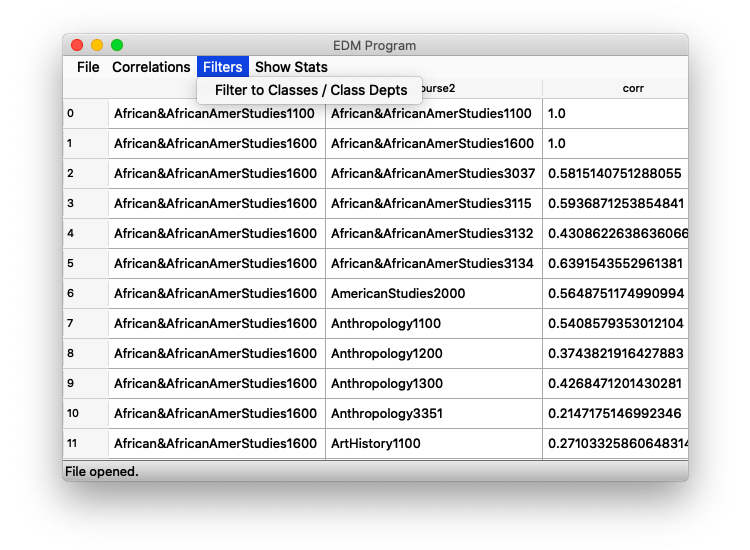The image size is (750, 550).
Task: Click the ArtHistory1100 cell
Action: [x=376, y=444]
